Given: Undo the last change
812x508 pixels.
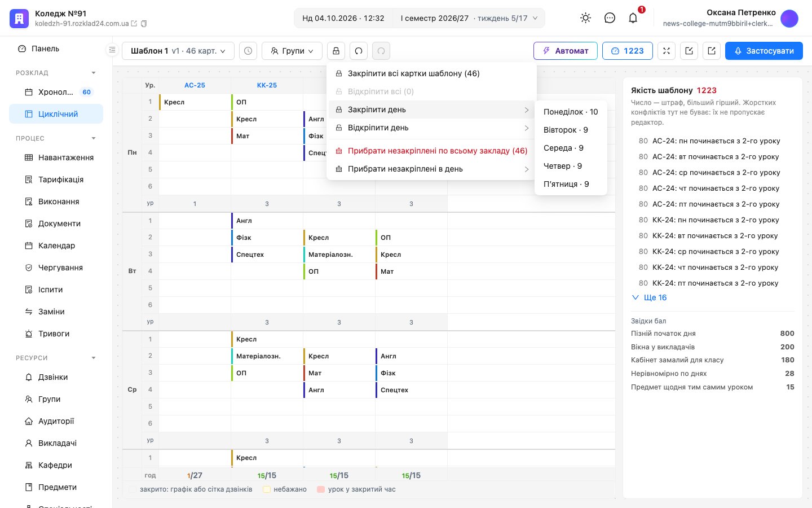Looking at the screenshot, I should 359,51.
